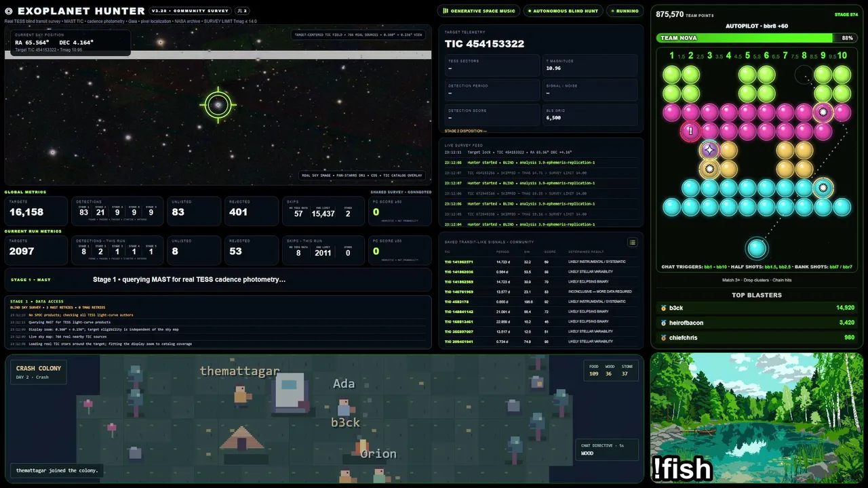Click the crashed pod building in the colony
The height and width of the screenshot is (488, 868).
290,393
